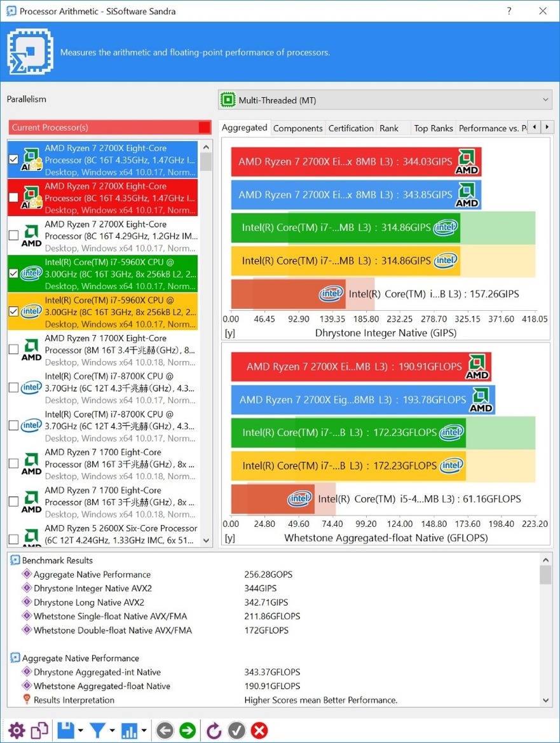Viewport: 560px width, 743px height.
Task: Check the red-highlighted Ryzen 7 2700X processor
Action: pos(14,197)
